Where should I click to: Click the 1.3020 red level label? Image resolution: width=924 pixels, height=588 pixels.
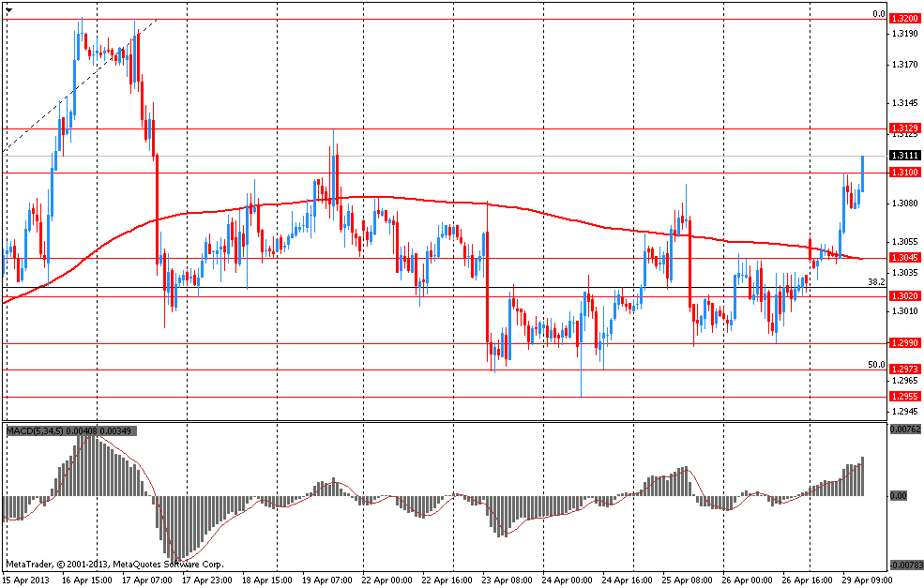(x=904, y=295)
